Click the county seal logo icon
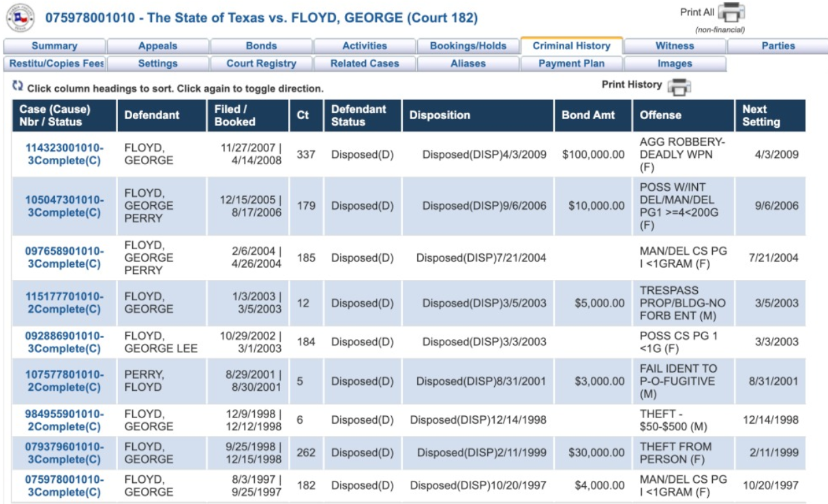Screen dimensions: 828x504 [x=20, y=18]
